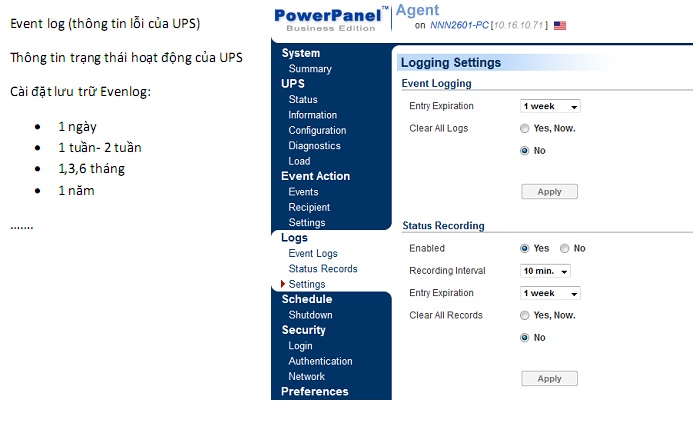Open the Event Logs menu item
The height and width of the screenshot is (432, 698).
pyautogui.click(x=313, y=254)
